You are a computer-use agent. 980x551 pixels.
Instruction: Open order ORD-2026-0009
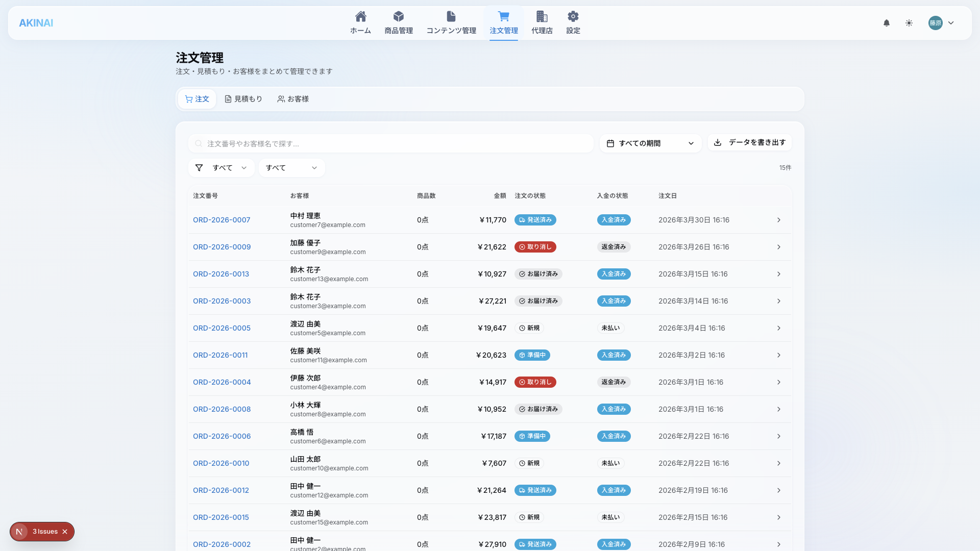[x=222, y=247]
